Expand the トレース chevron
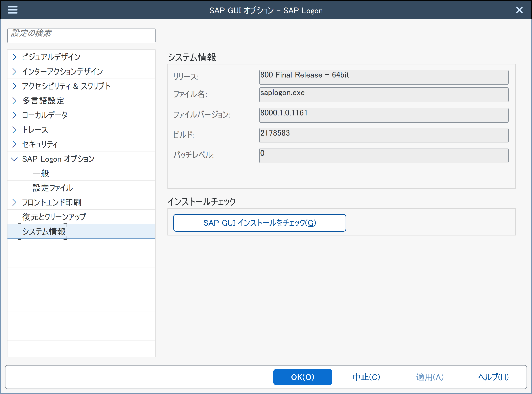The width and height of the screenshot is (532, 394). 14,130
